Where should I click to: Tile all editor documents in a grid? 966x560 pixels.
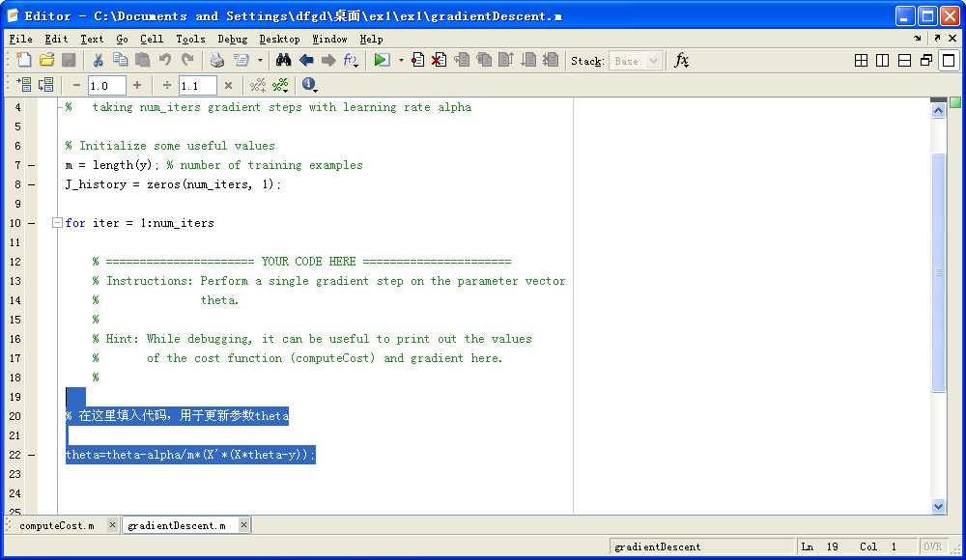tap(862, 61)
